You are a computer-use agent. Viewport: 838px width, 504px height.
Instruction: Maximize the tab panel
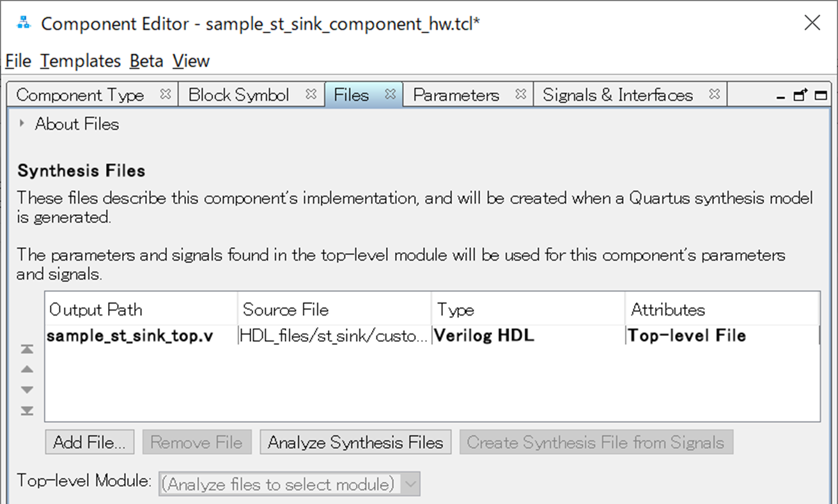[x=820, y=96]
